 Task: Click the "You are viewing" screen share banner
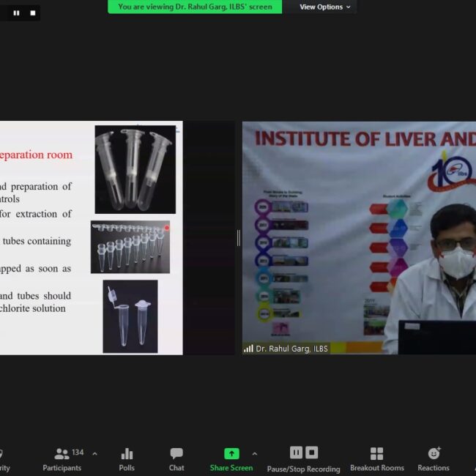[x=195, y=7]
